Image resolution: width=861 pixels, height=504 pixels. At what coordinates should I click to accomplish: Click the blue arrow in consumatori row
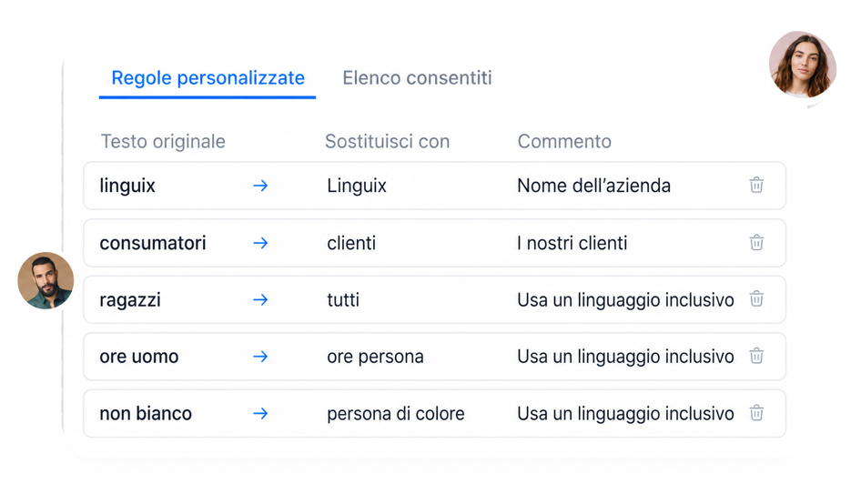pyautogui.click(x=260, y=243)
